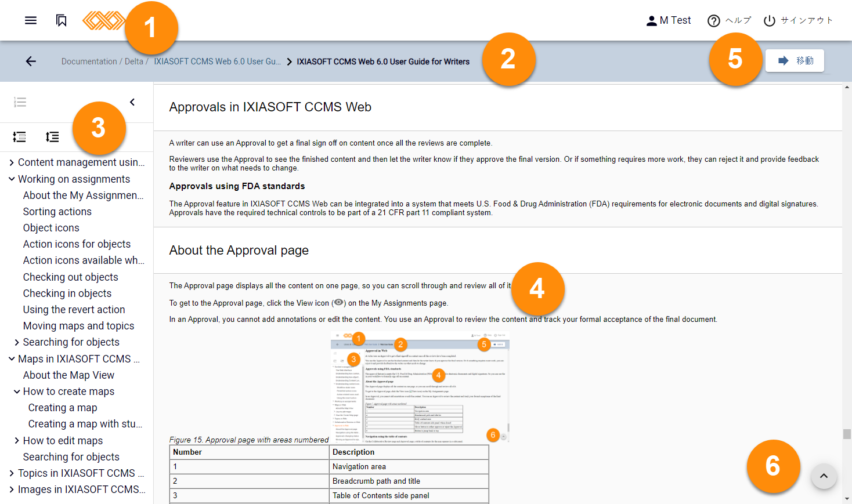
Task: Click the IXIASOFT orange logo
Action: 104,21
